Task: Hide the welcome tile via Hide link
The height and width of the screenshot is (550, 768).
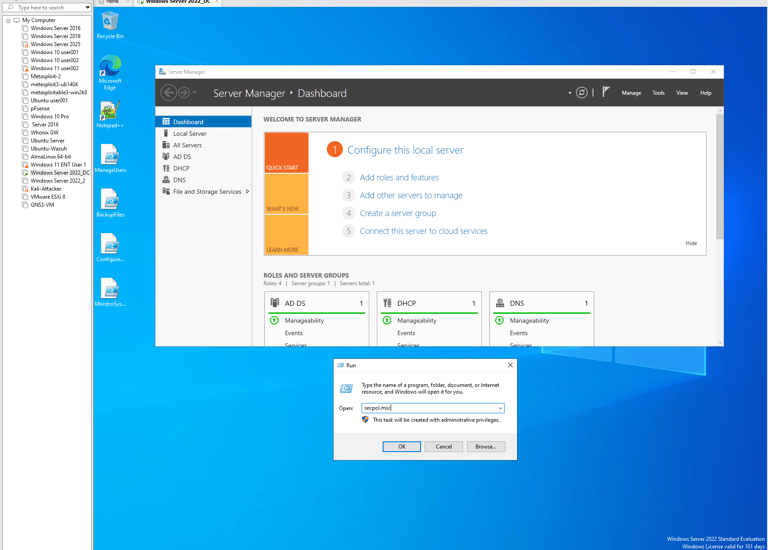Action: [691, 243]
